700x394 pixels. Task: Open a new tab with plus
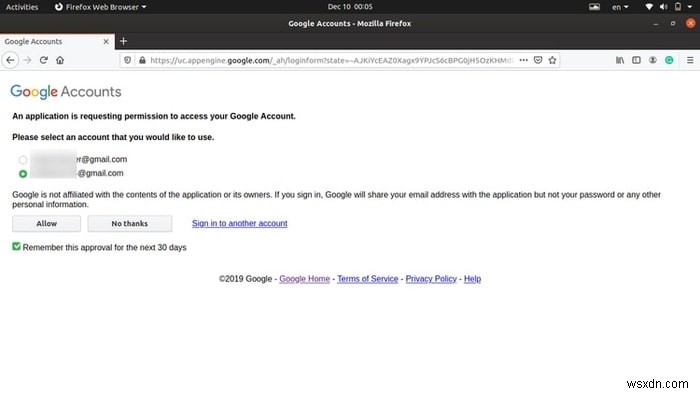pos(124,41)
